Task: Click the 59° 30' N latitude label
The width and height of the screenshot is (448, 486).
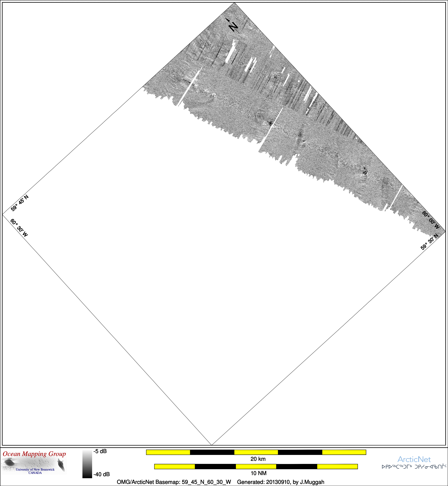Action: (x=429, y=242)
